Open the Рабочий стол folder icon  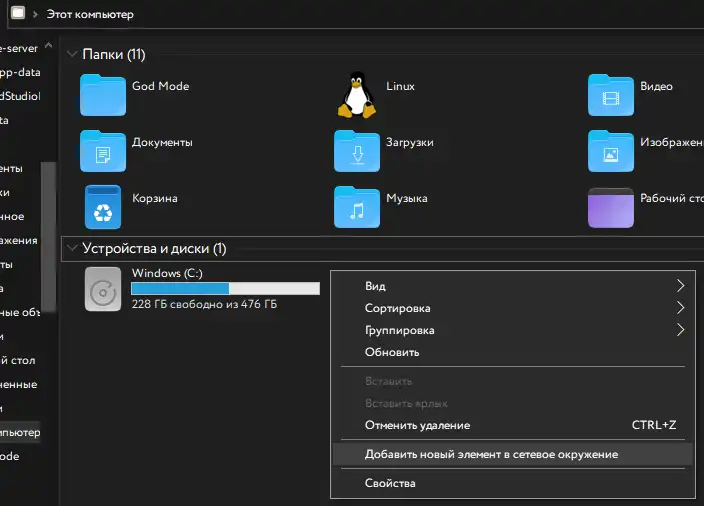tap(610, 208)
